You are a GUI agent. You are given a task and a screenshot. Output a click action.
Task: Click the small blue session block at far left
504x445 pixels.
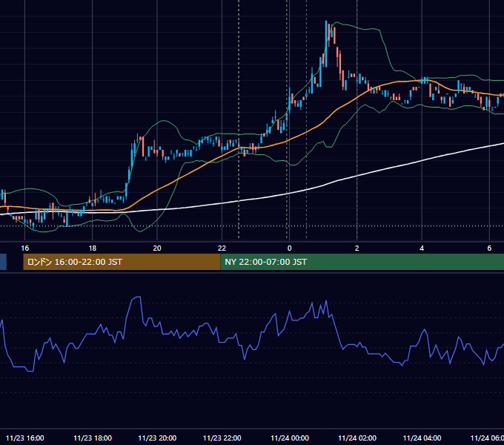pyautogui.click(x=3, y=262)
